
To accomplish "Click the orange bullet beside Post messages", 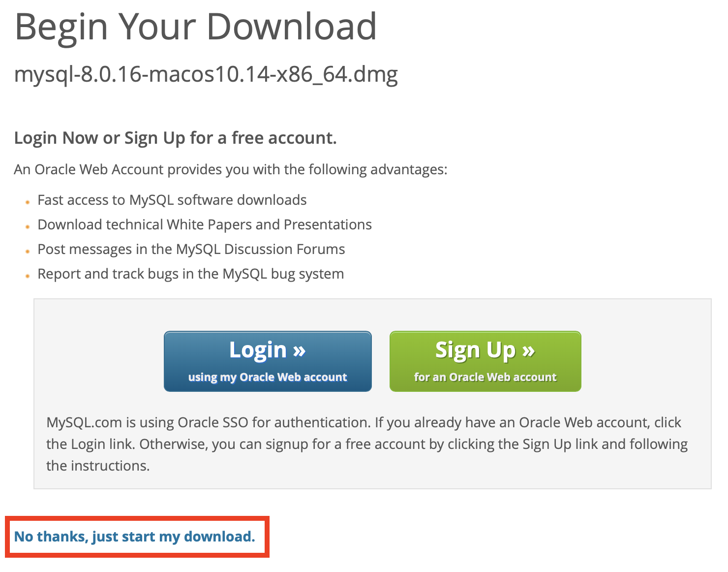I will pos(28,251).
